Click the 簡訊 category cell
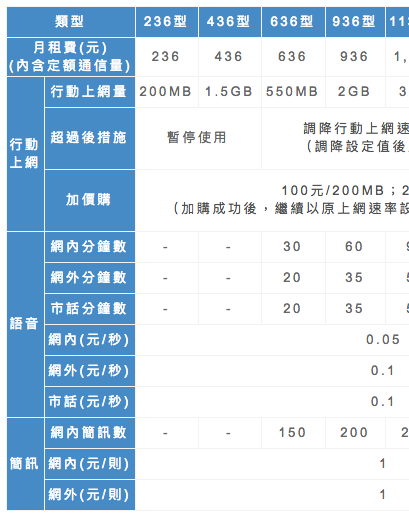409x520 pixels. coord(25,464)
